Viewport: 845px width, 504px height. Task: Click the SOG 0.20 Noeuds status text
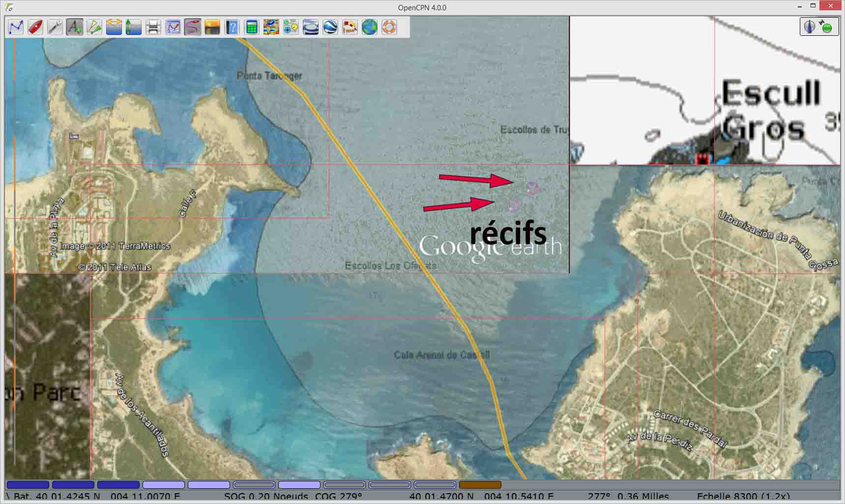(266, 496)
